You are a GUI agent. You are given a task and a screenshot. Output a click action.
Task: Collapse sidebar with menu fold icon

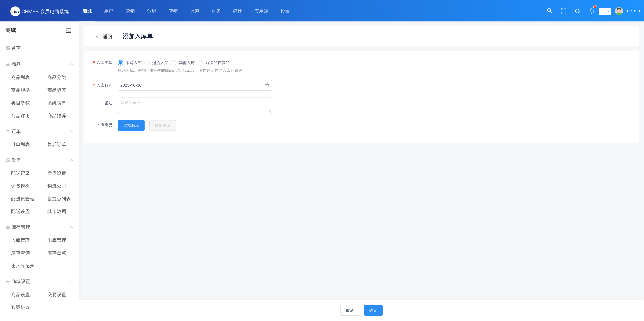(x=68, y=30)
